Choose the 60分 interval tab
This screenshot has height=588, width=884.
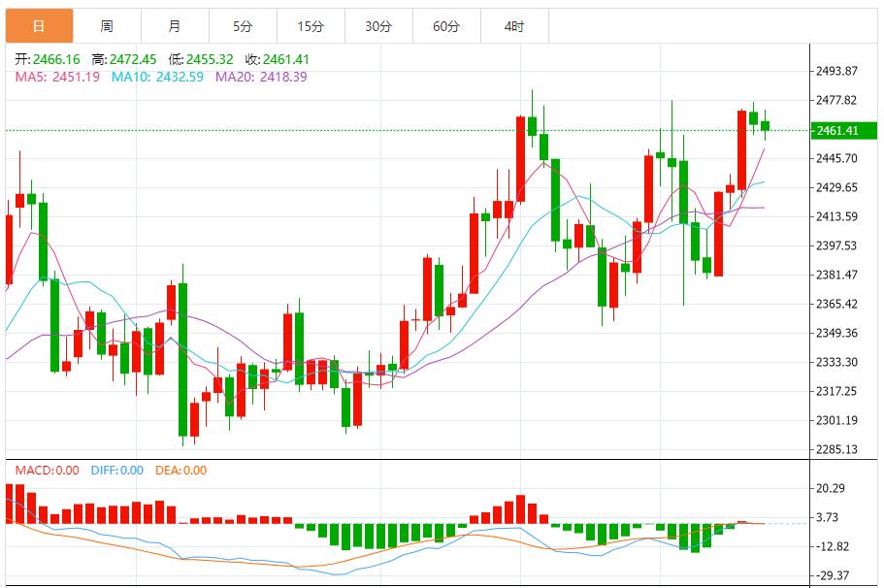pos(446,26)
